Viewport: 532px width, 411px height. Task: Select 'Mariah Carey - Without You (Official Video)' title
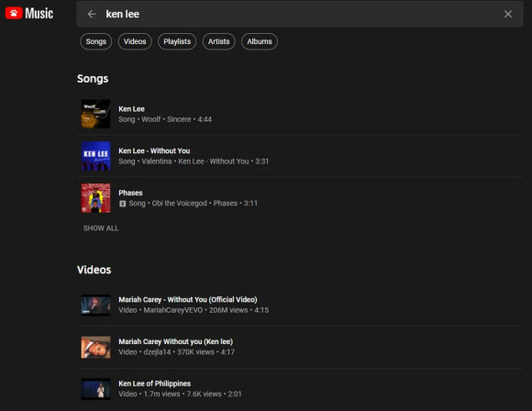click(x=188, y=300)
